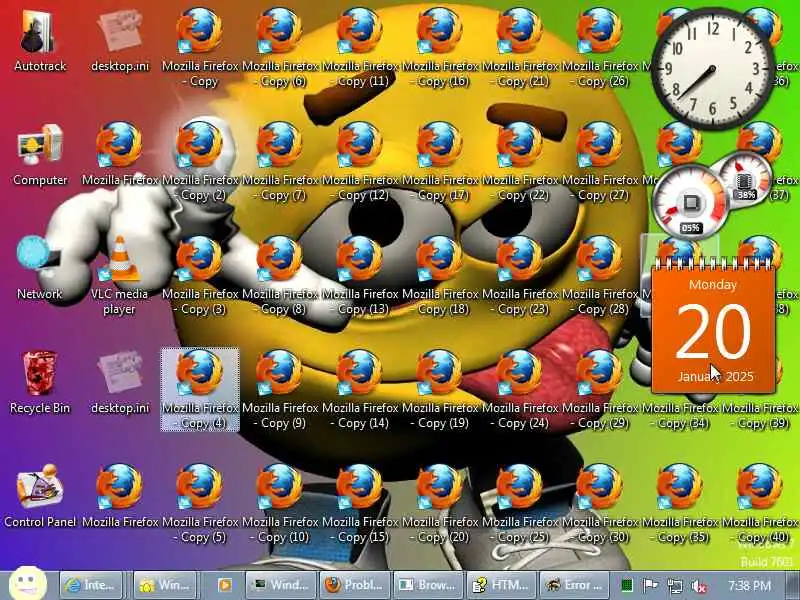This screenshot has width=800, height=600.
Task: Select the Mozilla Firefox - Copy (26) shortcut
Action: pyautogui.click(x=601, y=47)
